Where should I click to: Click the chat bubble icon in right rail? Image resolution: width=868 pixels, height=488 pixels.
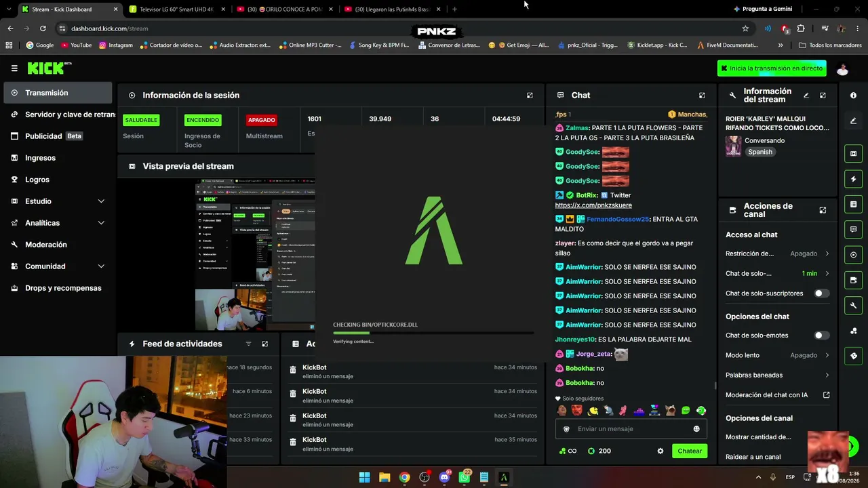853,229
